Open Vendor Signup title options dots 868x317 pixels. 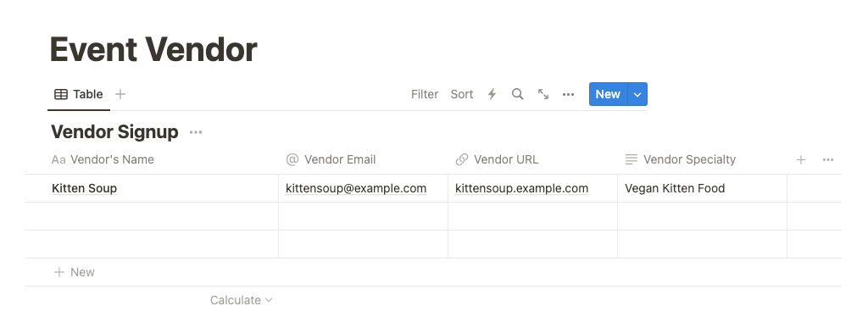pos(196,132)
